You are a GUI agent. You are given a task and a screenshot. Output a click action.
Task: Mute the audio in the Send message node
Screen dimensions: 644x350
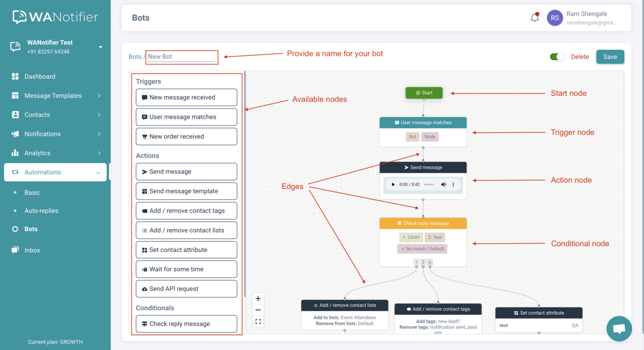442,184
